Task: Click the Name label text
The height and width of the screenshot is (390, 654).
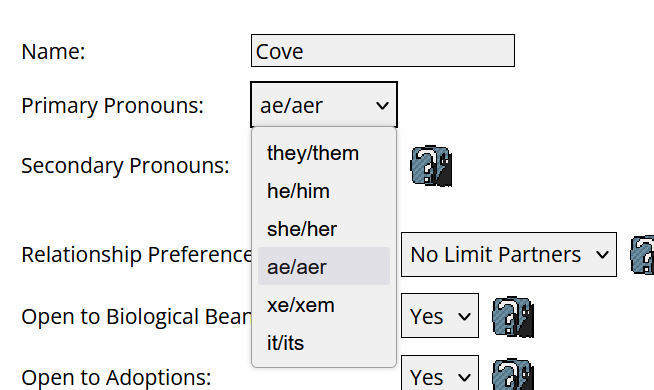Action: (x=53, y=52)
